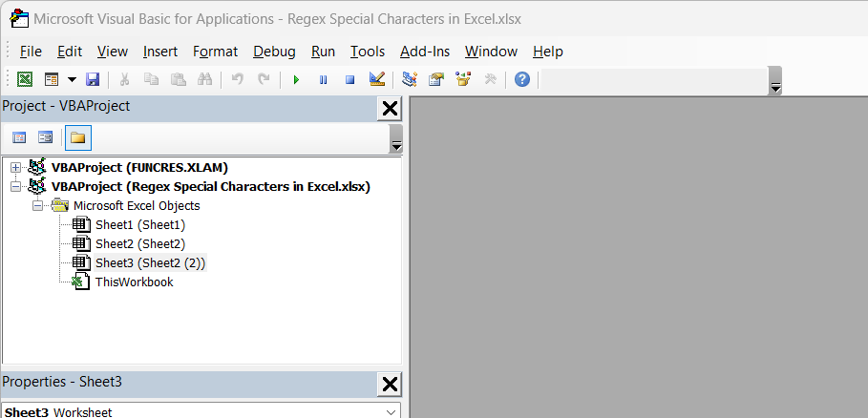The image size is (868, 418).
Task: Open the Help menu
Action: [x=548, y=52]
